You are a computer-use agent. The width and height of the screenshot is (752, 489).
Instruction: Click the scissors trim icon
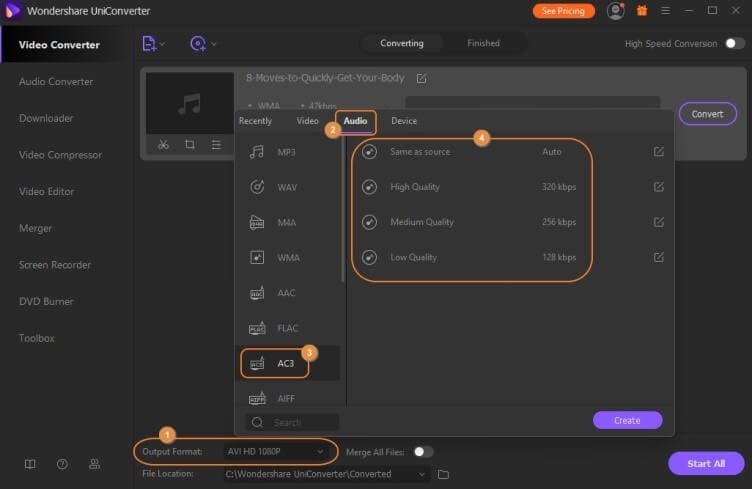coord(163,144)
